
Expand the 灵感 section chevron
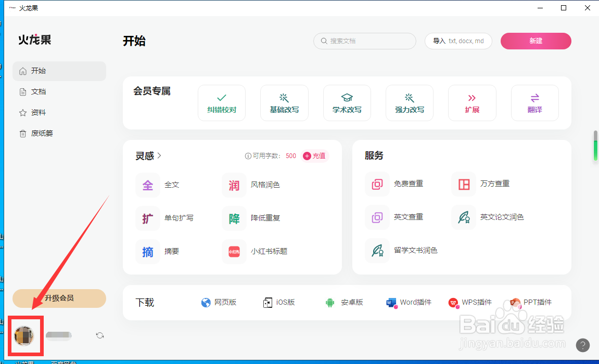pyautogui.click(x=159, y=155)
